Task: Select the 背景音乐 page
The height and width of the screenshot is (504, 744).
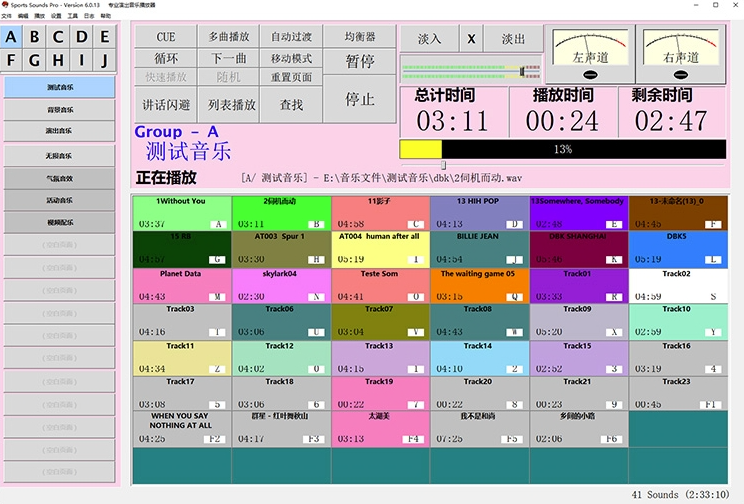Action: (x=59, y=110)
